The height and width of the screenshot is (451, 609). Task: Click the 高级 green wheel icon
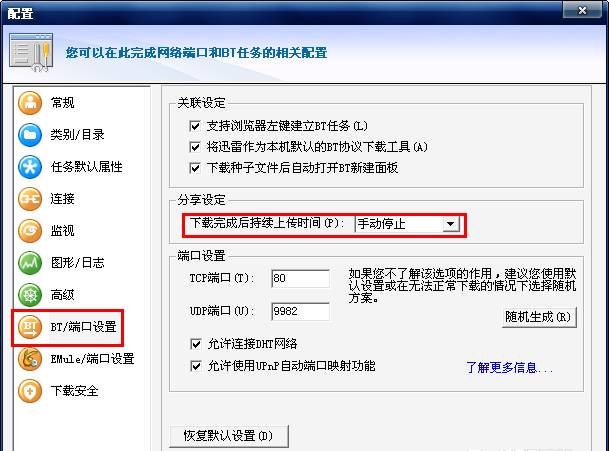[30, 295]
